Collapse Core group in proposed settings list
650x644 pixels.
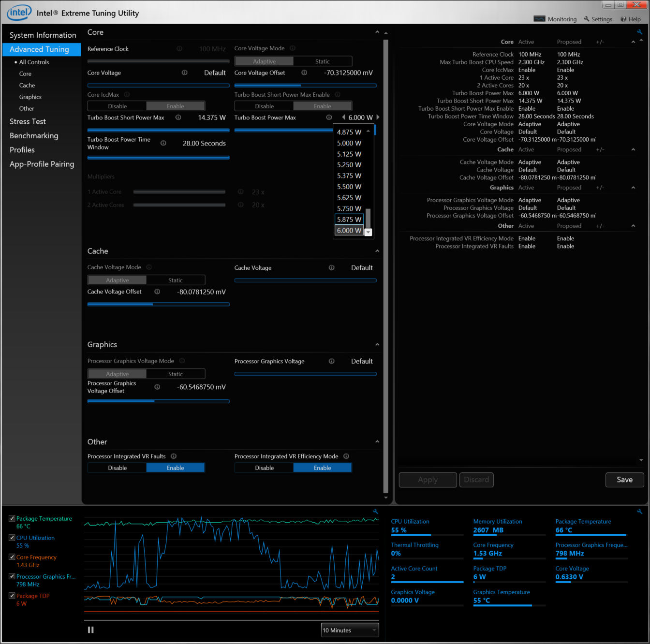[633, 42]
